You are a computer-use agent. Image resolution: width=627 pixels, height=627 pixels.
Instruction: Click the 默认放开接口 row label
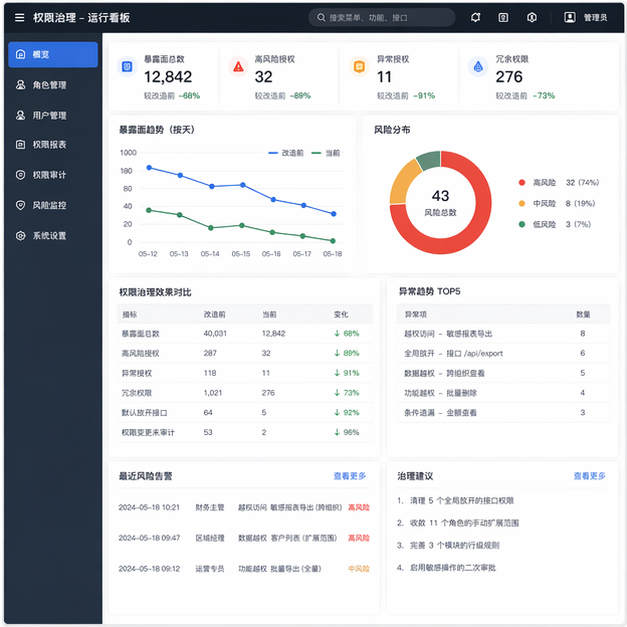coord(144,412)
